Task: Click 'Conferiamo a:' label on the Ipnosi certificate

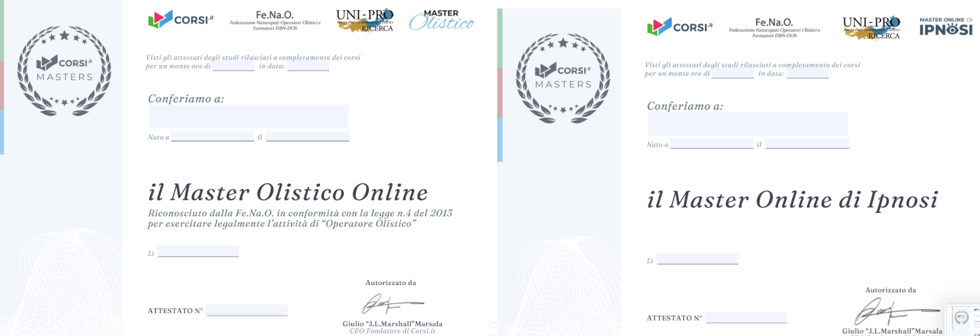Action: 685,106
